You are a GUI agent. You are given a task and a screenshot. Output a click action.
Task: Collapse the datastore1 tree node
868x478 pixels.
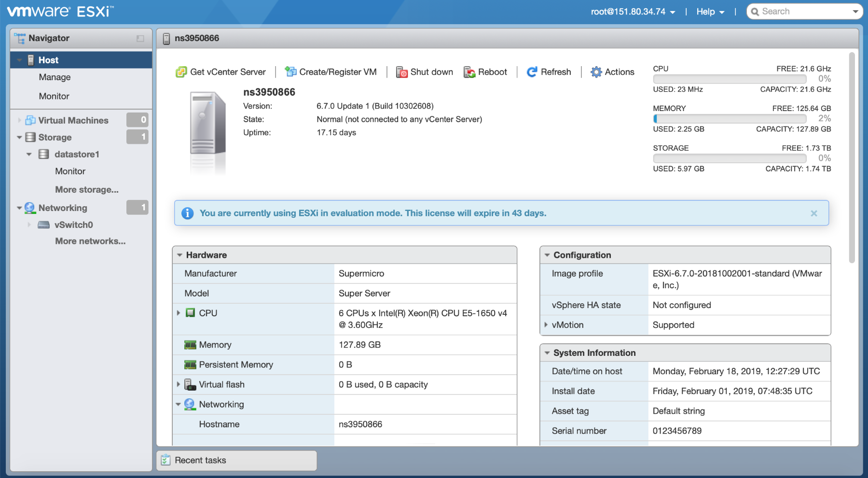(29, 155)
